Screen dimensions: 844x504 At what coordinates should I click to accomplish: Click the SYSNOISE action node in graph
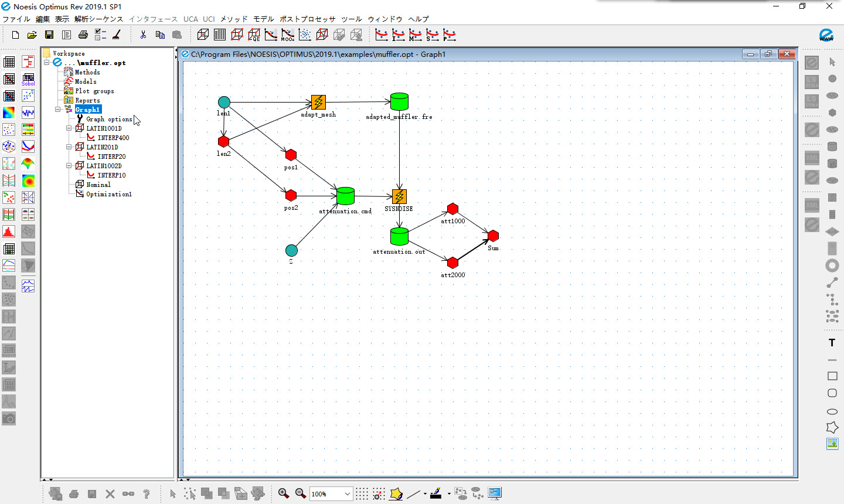pyautogui.click(x=399, y=197)
